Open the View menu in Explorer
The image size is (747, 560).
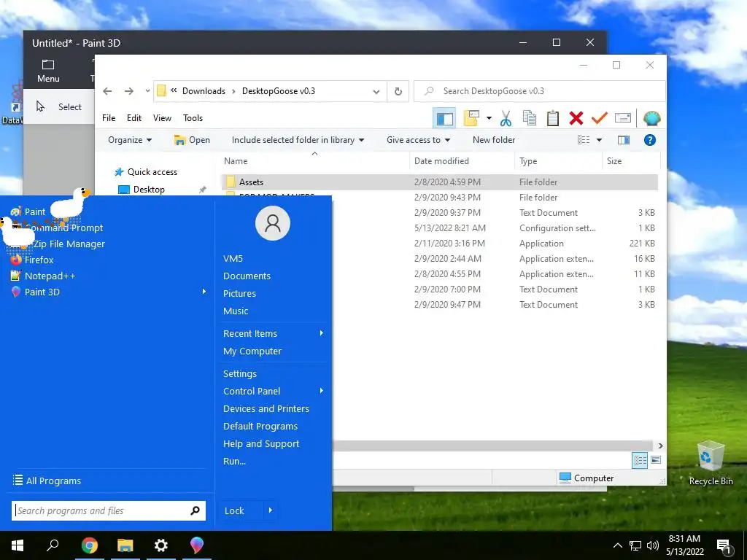coord(162,118)
